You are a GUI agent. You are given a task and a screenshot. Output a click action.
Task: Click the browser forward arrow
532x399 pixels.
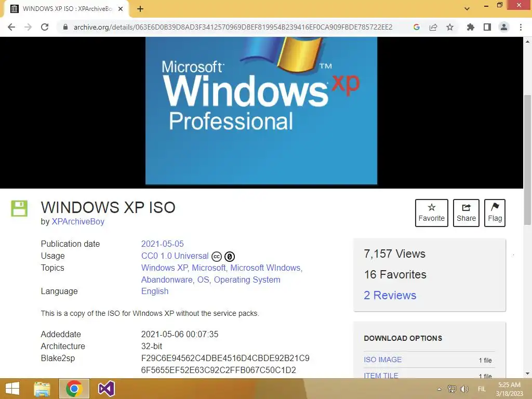28,27
